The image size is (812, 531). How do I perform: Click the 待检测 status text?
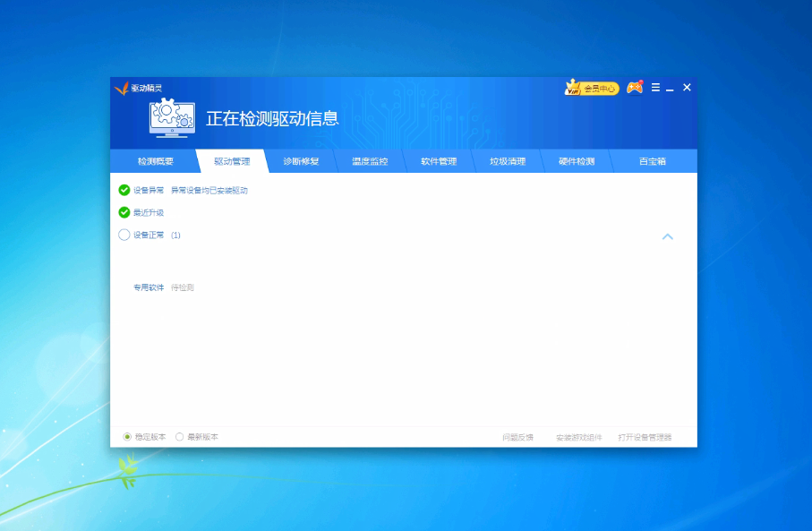coord(183,287)
